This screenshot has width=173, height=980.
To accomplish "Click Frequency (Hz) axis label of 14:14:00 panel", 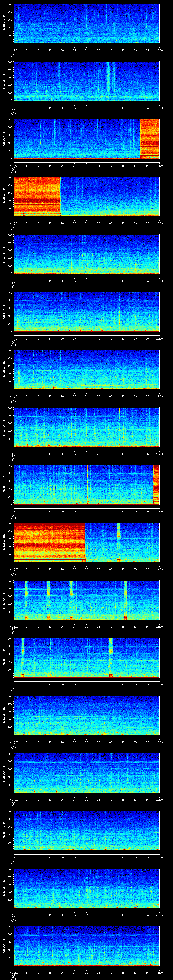I will pyautogui.click(x=4, y=24).
